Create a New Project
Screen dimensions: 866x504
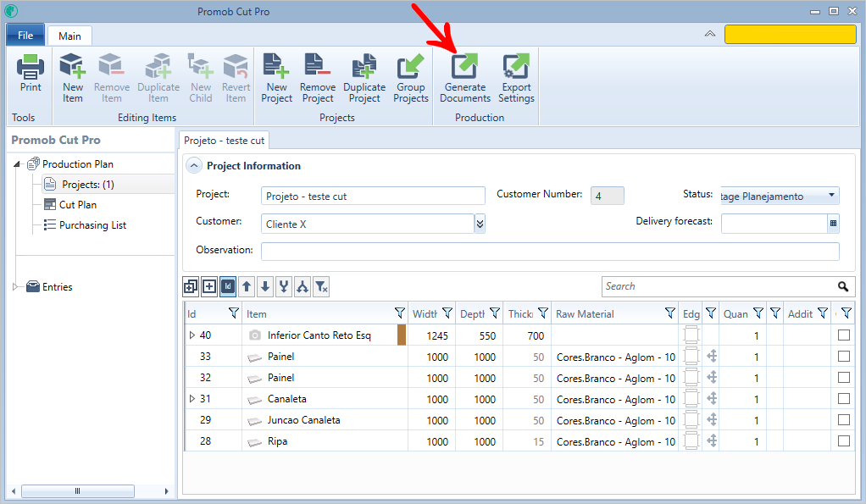tap(276, 78)
